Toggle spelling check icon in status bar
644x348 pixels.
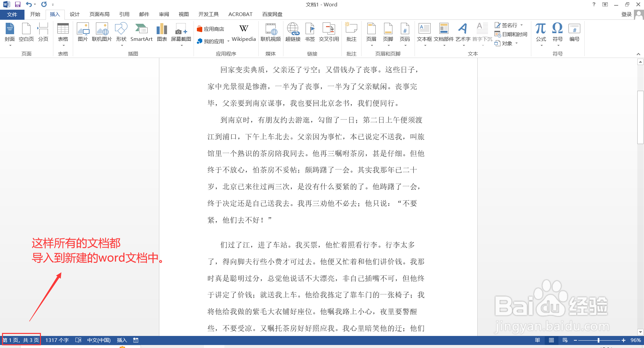coord(78,340)
